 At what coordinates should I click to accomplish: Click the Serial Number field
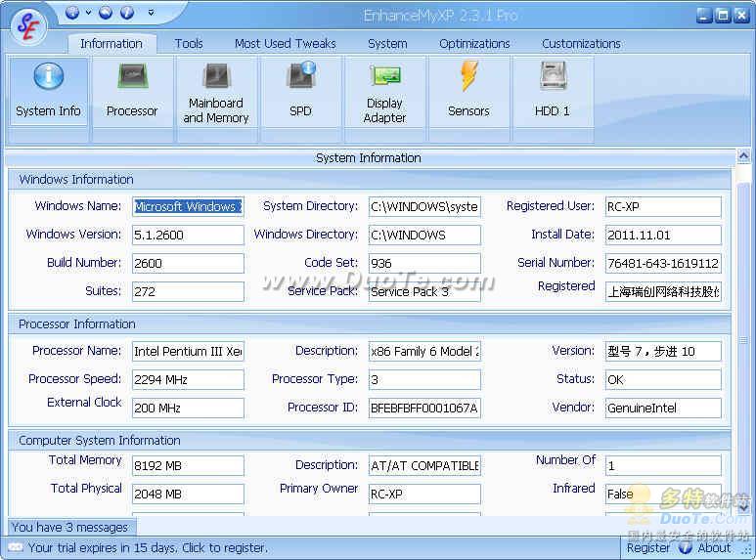tap(663, 264)
